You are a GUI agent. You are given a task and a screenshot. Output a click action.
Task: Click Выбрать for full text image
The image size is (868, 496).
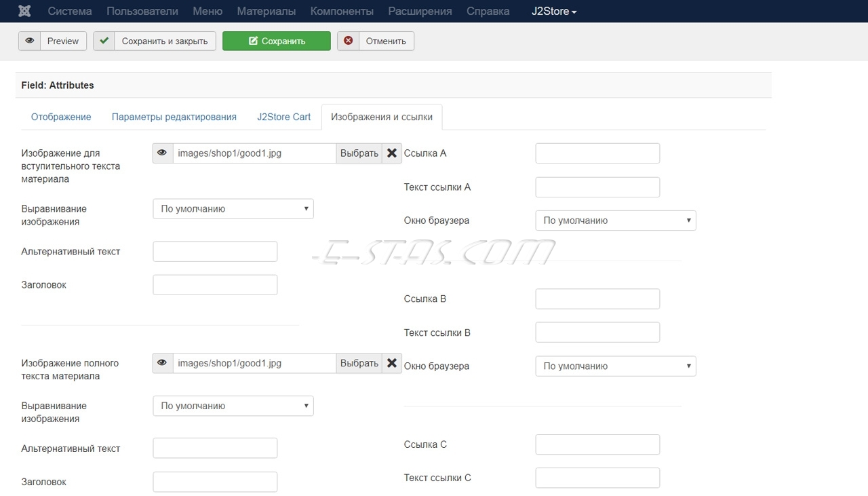359,363
